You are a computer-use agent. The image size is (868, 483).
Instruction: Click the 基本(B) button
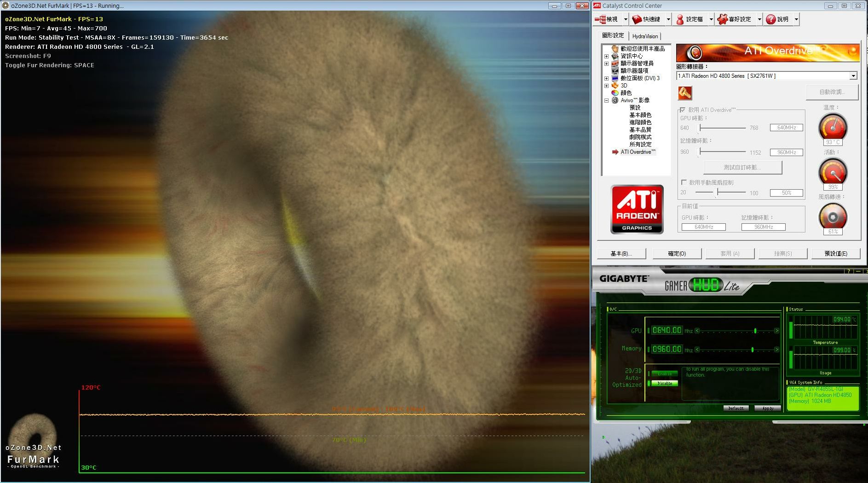(x=621, y=254)
